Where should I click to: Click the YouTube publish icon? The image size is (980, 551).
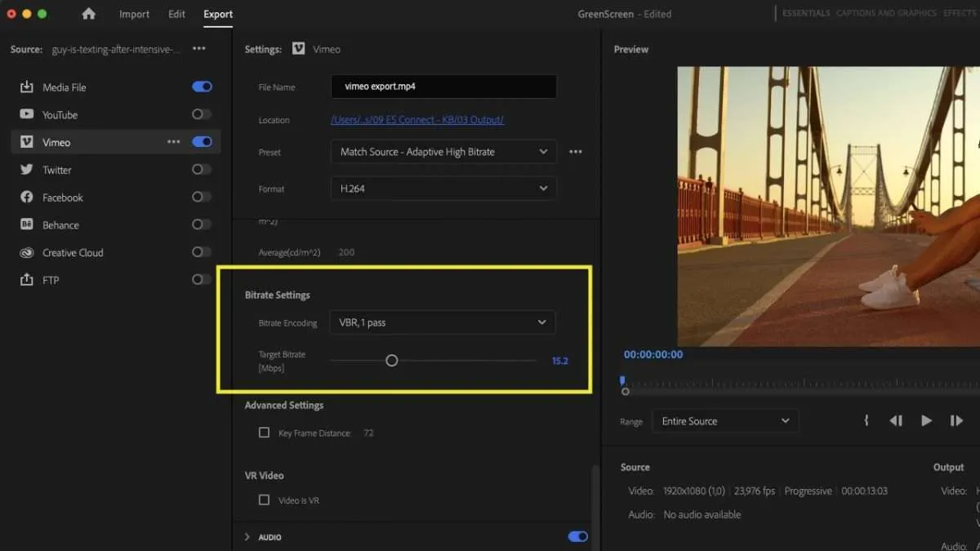[27, 114]
